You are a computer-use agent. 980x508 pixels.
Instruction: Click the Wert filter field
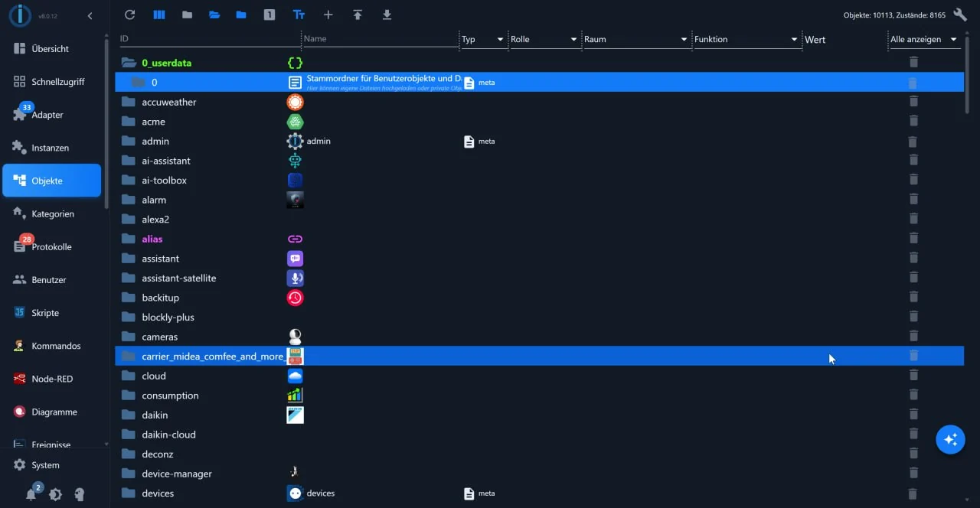point(844,39)
